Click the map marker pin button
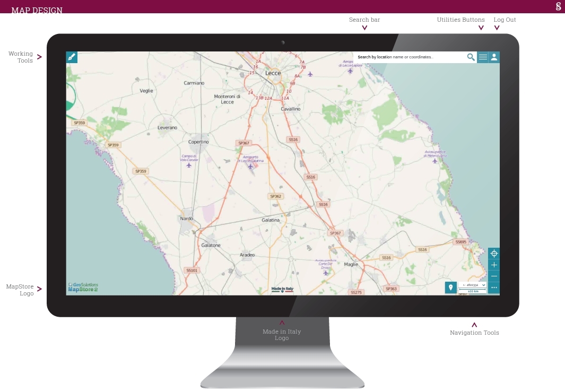Screen dimensions: 565x392 [x=451, y=287]
